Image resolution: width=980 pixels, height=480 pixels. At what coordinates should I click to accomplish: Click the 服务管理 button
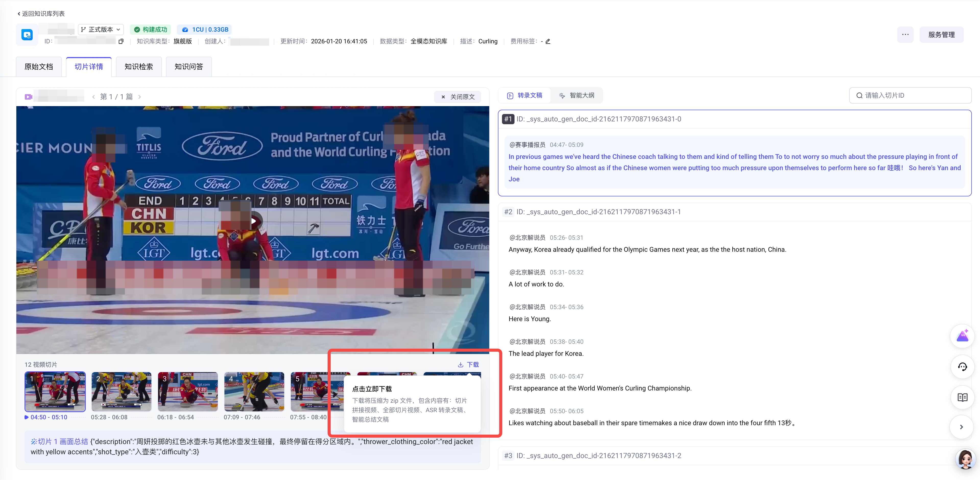[941, 35]
